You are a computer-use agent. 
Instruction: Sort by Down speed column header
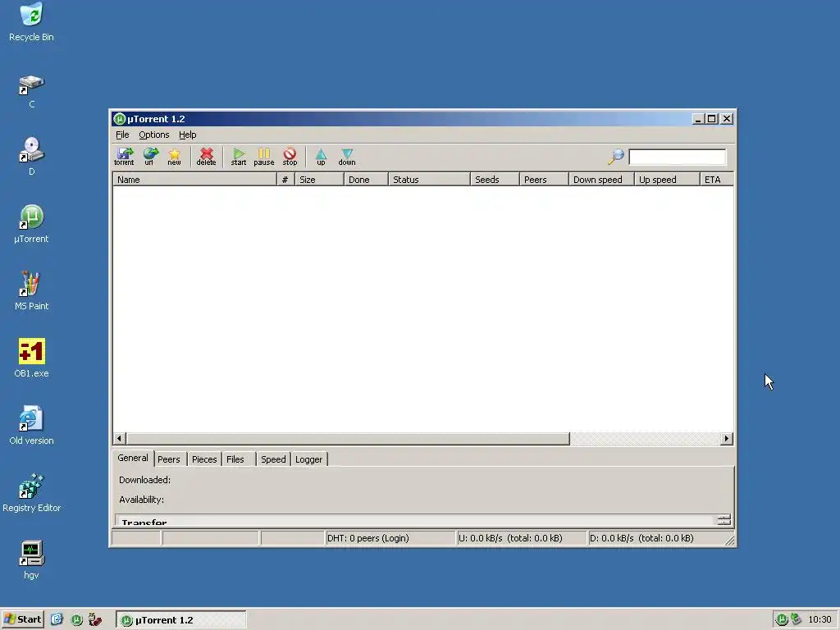coord(601,180)
